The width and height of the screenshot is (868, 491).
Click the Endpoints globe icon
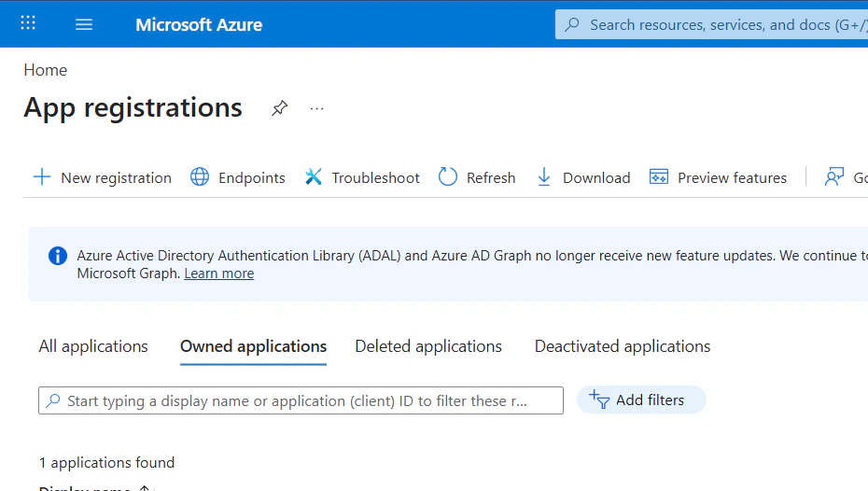tap(200, 177)
